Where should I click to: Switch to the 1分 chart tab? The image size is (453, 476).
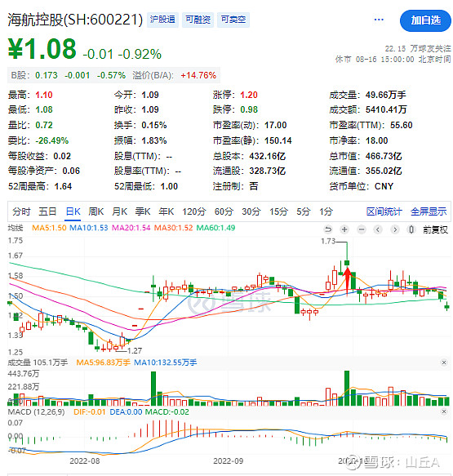pos(326,211)
